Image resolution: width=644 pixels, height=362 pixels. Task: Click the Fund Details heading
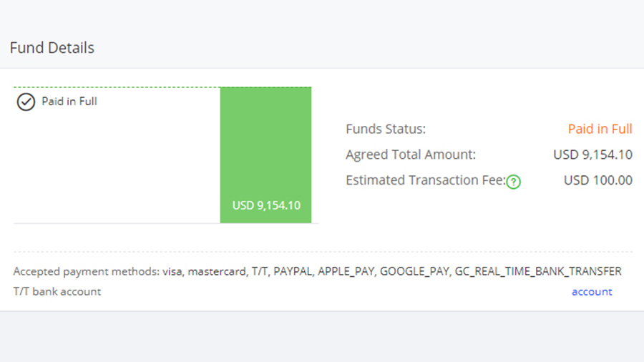pos(52,48)
